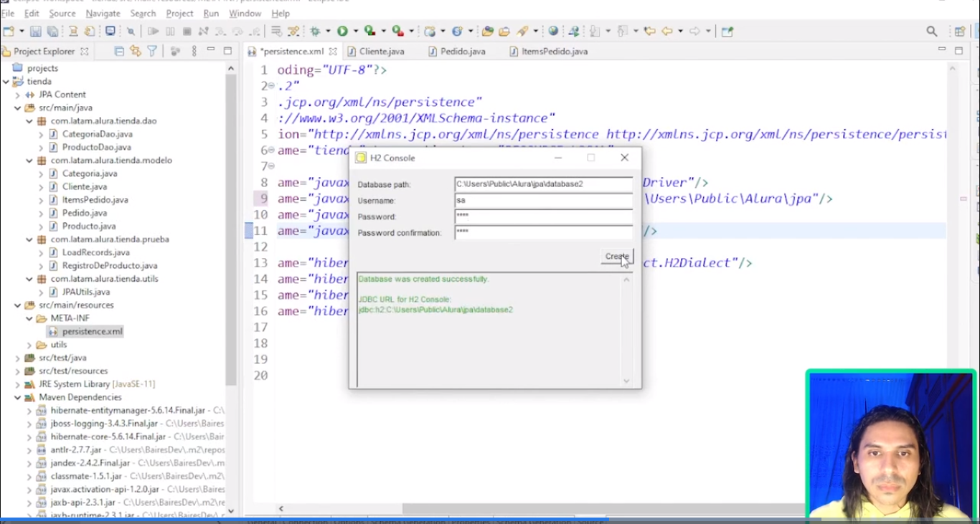
Task: Click Create button in H2 Console
Action: [x=617, y=257]
